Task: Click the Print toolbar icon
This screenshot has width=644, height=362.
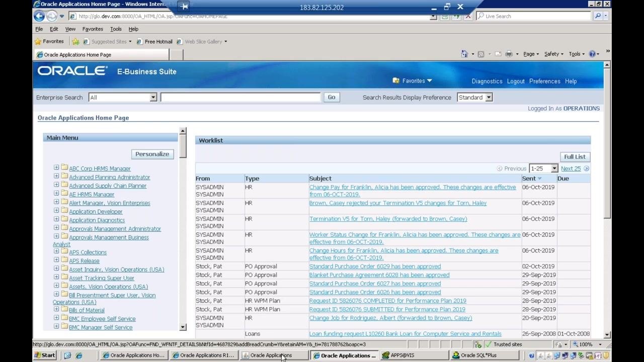Action: [509, 54]
